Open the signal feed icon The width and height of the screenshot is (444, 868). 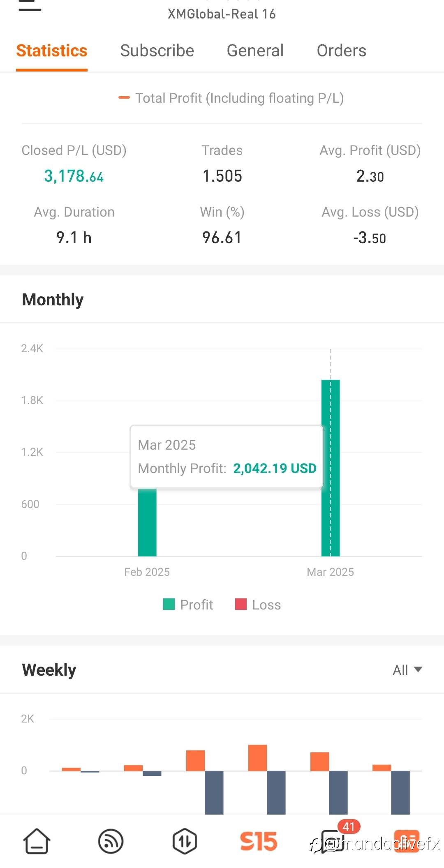pyautogui.click(x=111, y=841)
